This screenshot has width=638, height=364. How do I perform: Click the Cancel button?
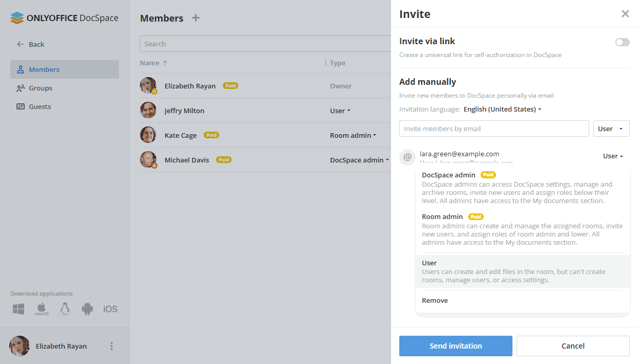coord(573,346)
